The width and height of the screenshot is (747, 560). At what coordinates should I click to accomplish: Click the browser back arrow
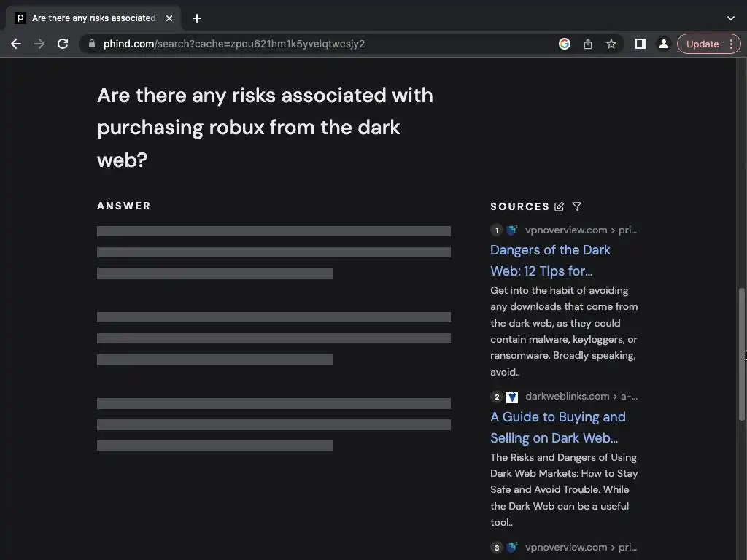coord(16,44)
